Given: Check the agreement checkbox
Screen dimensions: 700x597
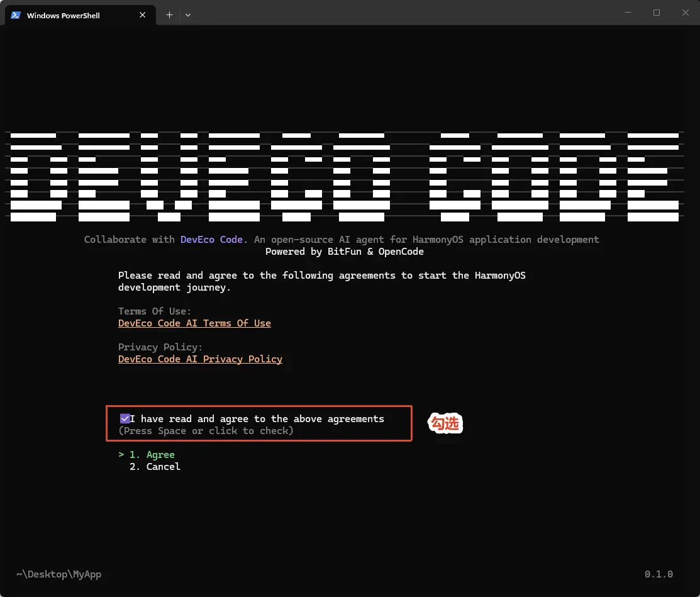Looking at the screenshot, I should tap(125, 418).
